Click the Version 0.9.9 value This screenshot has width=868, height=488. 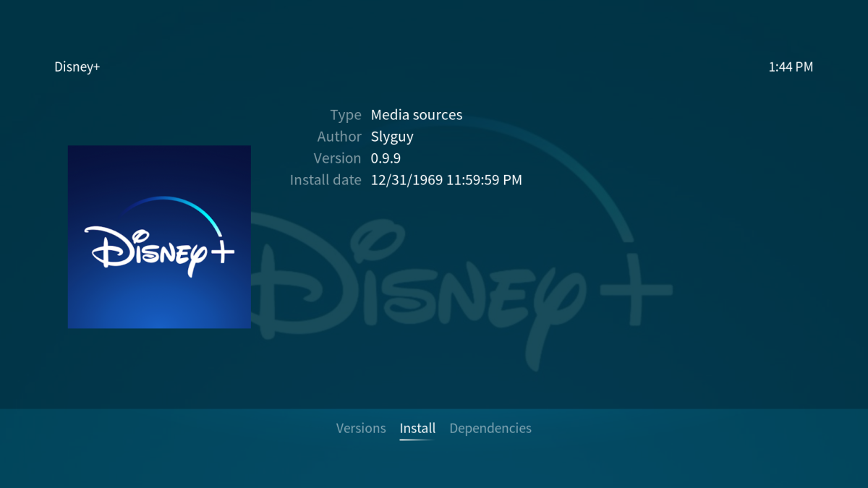[x=386, y=158]
